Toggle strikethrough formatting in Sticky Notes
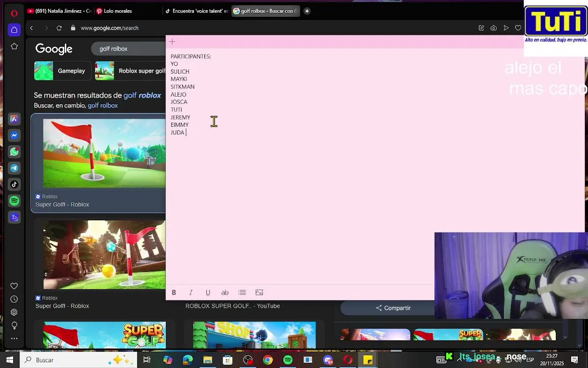Screen dimensions: 588x368 point(225,292)
